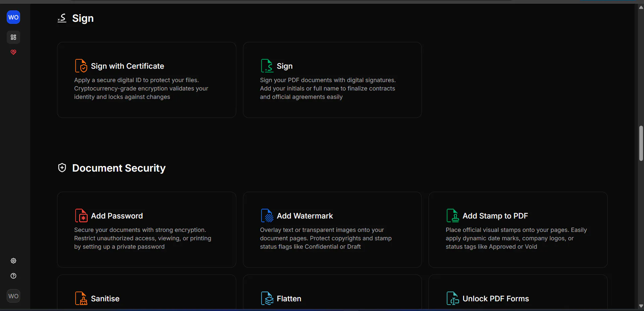The width and height of the screenshot is (644, 311).
Task: Open the Sign tool title
Action: (285, 66)
